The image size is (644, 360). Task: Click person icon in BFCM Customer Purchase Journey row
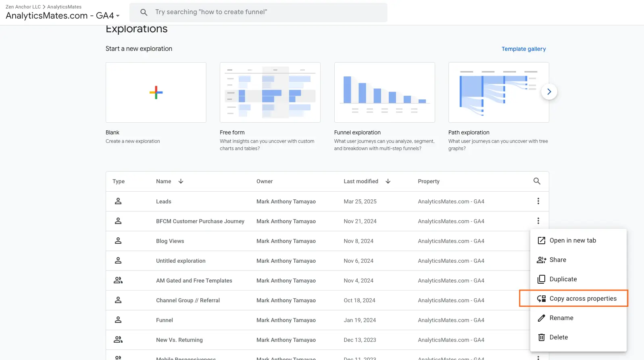click(118, 221)
